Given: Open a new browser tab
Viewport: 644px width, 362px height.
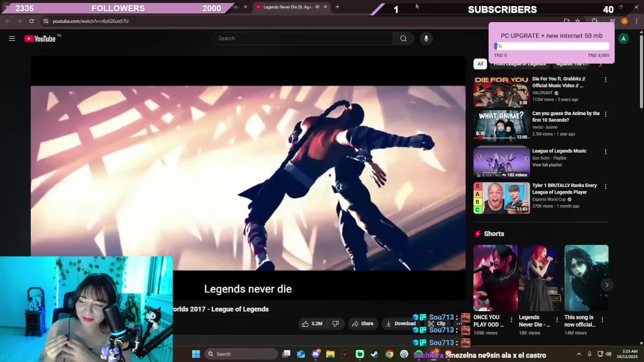Looking at the screenshot, I should 337,7.
